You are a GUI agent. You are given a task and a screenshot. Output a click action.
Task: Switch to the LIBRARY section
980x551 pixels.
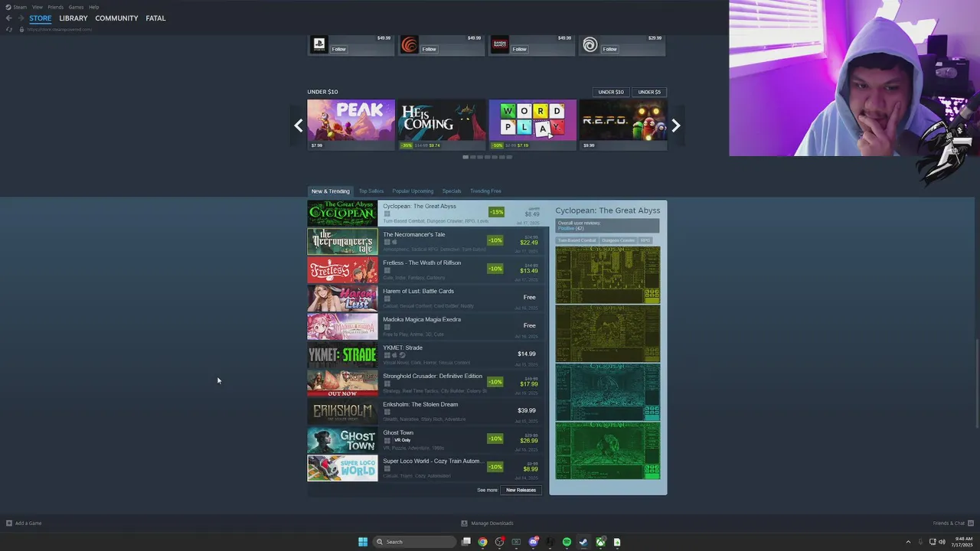click(73, 18)
